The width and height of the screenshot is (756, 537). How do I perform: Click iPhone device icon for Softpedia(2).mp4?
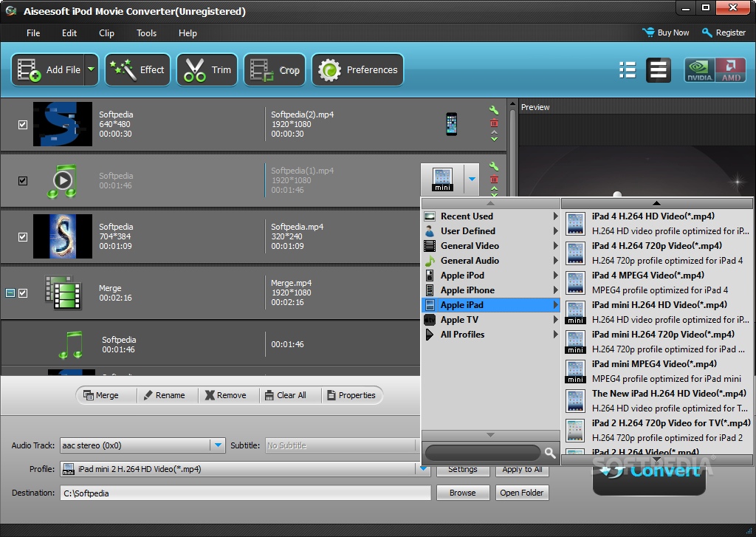[451, 124]
